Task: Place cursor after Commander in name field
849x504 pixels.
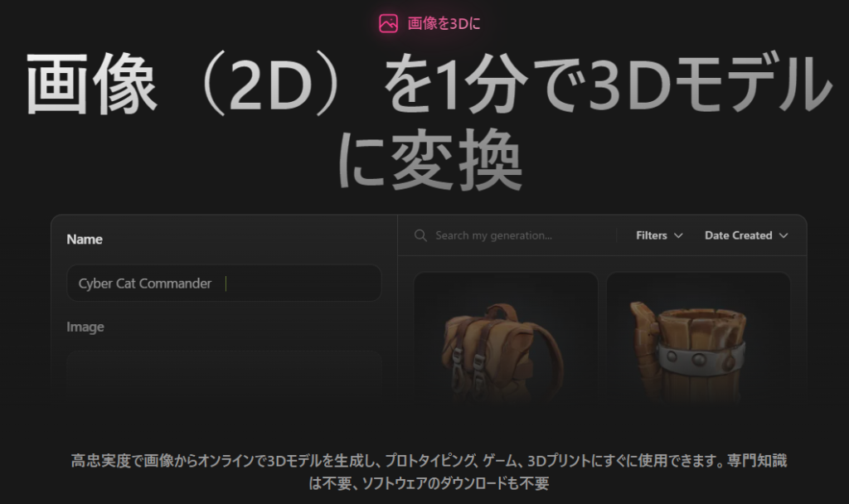Action: [x=215, y=283]
